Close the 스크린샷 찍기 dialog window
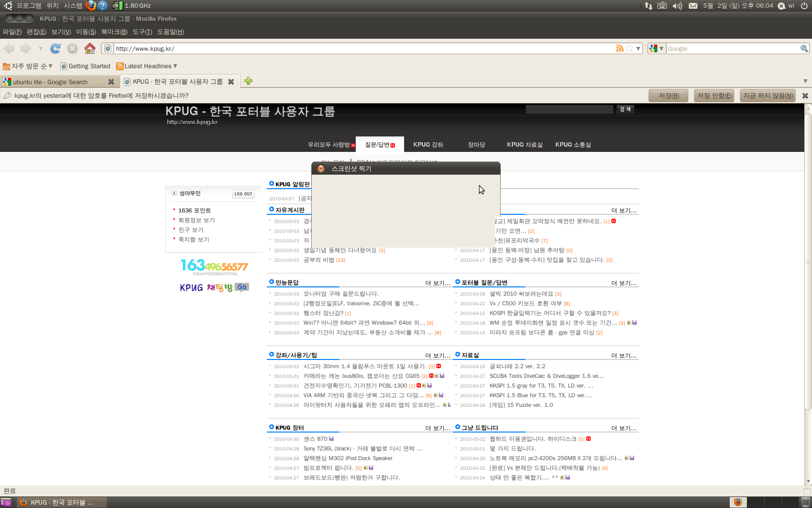This screenshot has width=812, height=508. coord(321,168)
